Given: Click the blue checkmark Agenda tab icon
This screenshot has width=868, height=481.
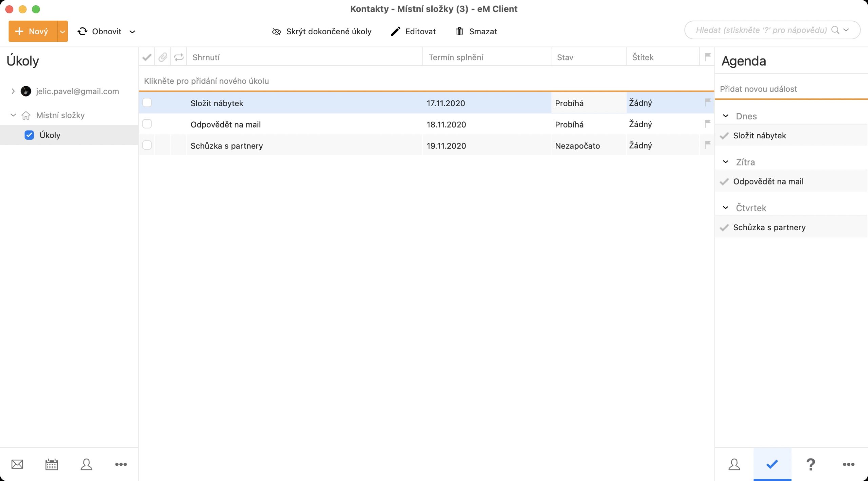Looking at the screenshot, I should tap(772, 464).
